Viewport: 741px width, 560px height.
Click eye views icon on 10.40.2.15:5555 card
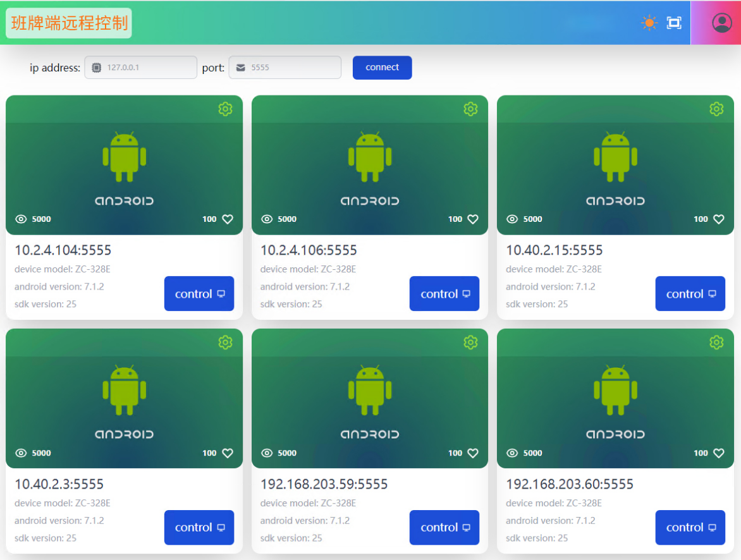[x=513, y=219]
